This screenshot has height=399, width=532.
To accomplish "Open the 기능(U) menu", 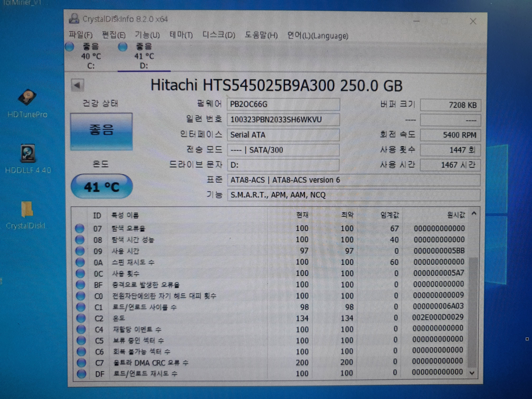I will [x=147, y=35].
